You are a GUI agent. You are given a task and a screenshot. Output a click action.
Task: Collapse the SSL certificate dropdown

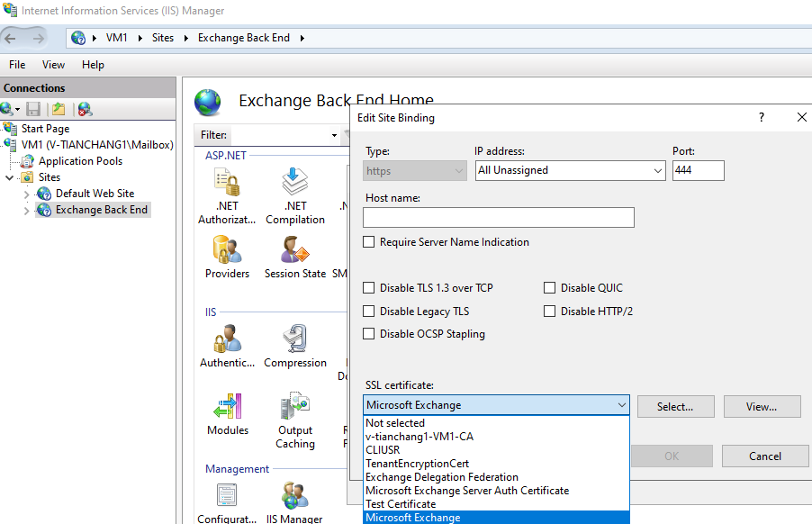coord(621,405)
